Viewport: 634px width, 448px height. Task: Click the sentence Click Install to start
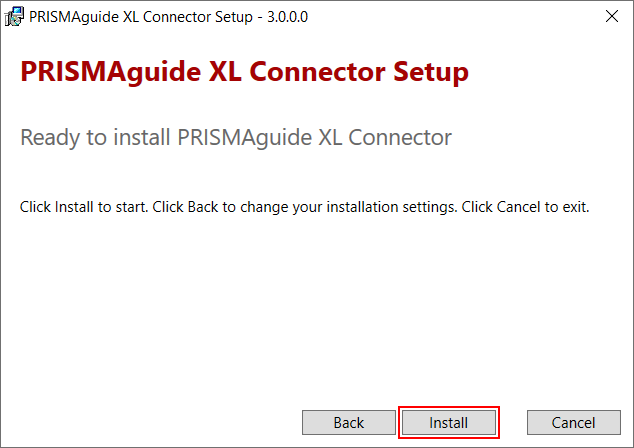click(84, 208)
